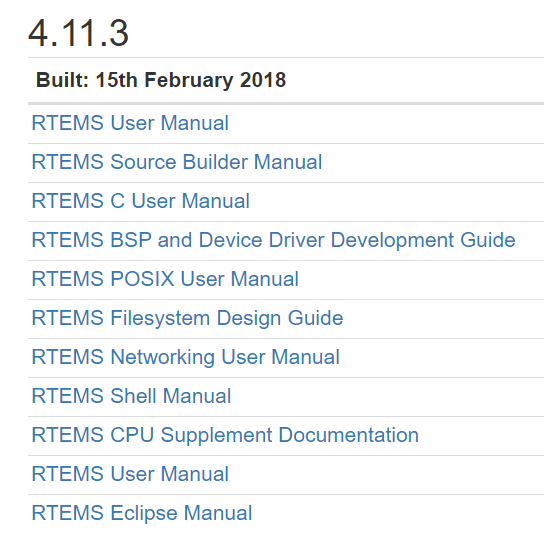Click the Built: 15th February 2018 text

click(x=161, y=80)
